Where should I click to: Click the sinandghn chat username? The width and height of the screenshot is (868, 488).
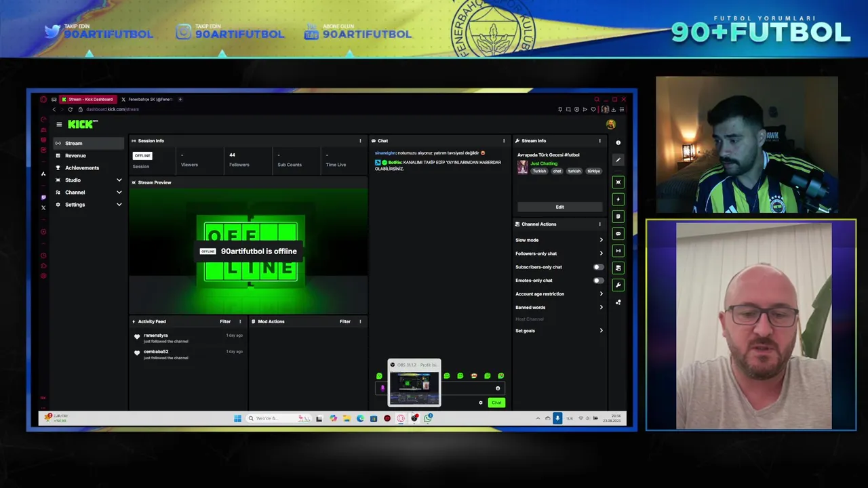385,153
